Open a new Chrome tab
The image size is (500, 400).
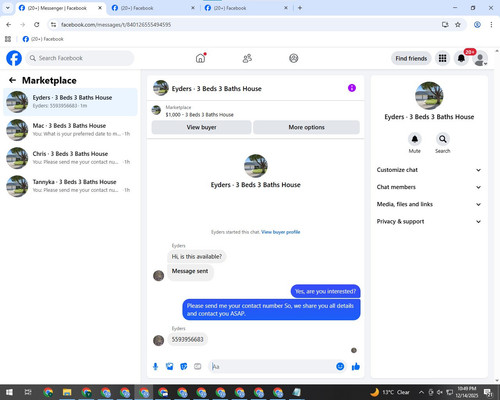pyautogui.click(x=300, y=8)
